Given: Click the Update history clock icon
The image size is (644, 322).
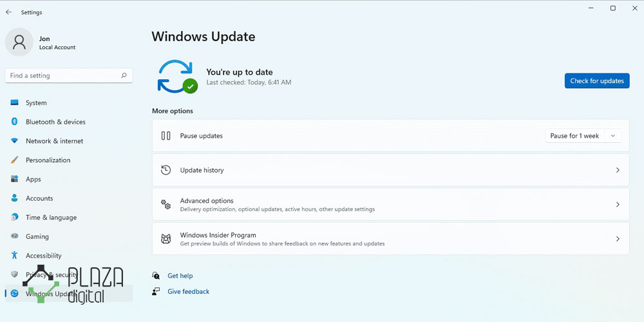Looking at the screenshot, I should tap(166, 170).
